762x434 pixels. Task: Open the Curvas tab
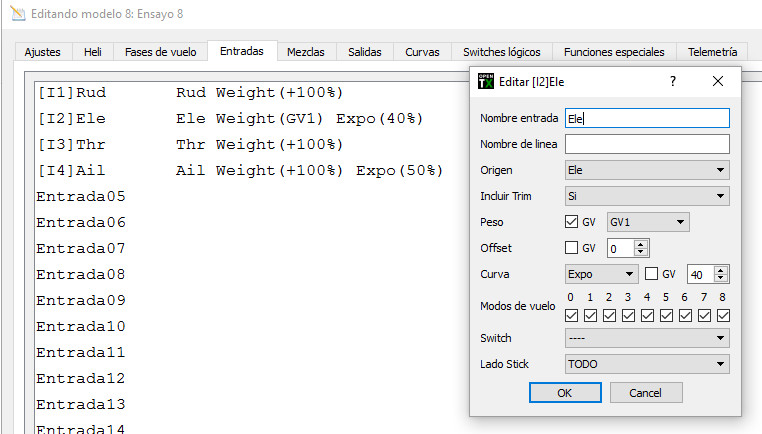point(422,51)
